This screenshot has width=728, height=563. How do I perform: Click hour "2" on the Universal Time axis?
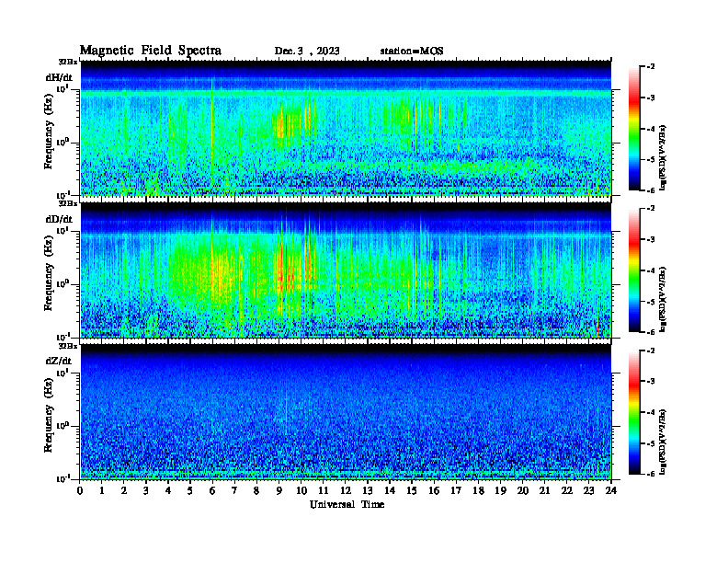pyautogui.click(x=124, y=491)
